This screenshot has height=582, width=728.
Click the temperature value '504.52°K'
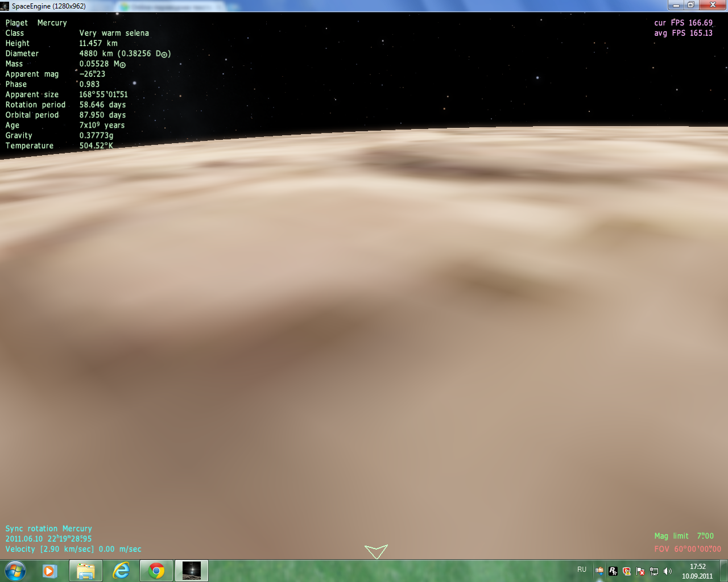tap(96, 145)
